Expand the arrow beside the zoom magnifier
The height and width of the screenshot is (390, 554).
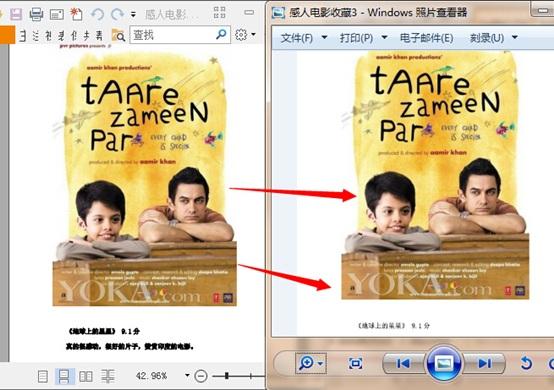(321, 364)
